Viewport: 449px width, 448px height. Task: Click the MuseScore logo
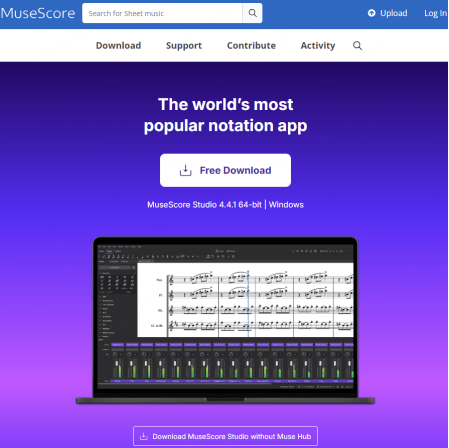click(x=38, y=13)
